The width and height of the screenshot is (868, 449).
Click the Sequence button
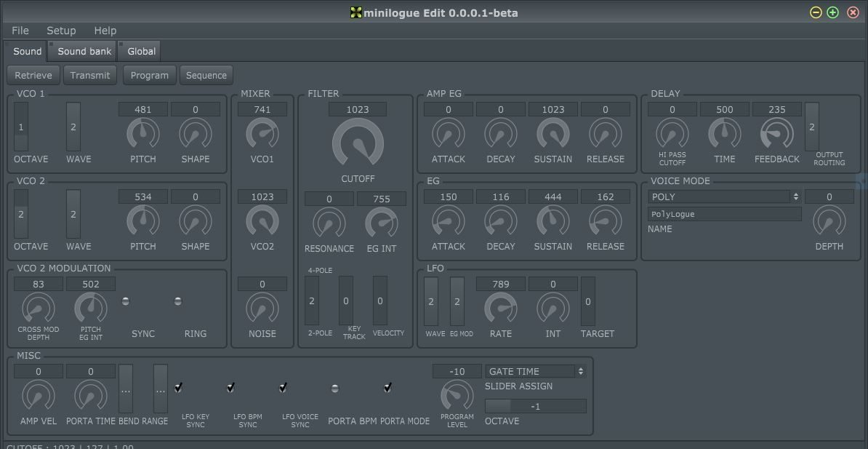point(206,74)
